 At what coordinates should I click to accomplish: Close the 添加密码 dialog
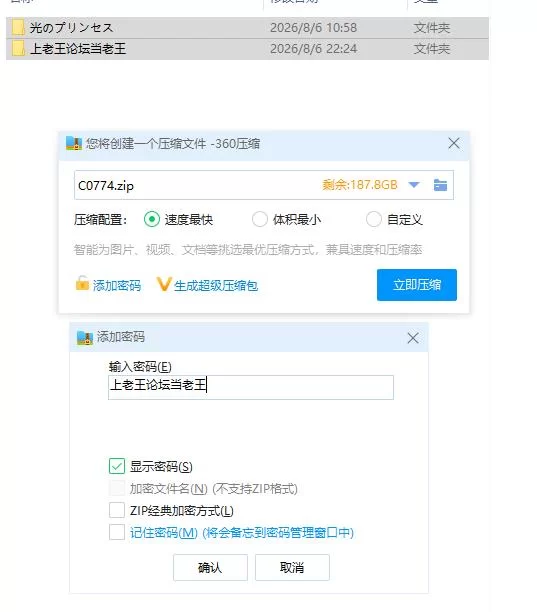[413, 338]
